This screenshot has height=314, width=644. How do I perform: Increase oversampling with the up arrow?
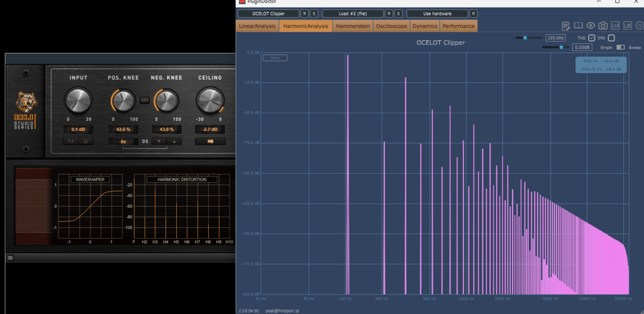tap(174, 142)
